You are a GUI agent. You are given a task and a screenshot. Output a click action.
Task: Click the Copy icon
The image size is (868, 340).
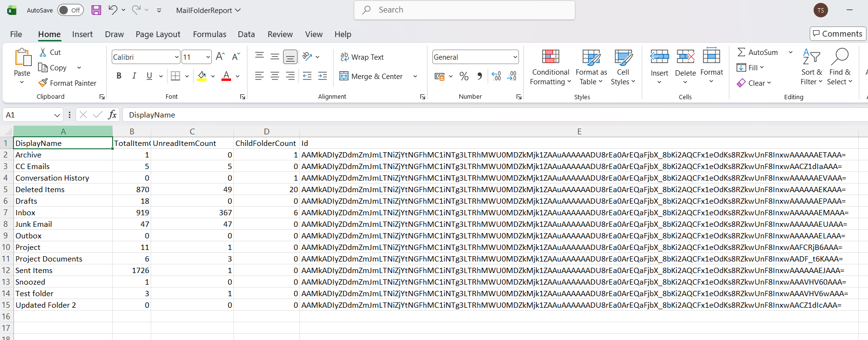(x=43, y=67)
